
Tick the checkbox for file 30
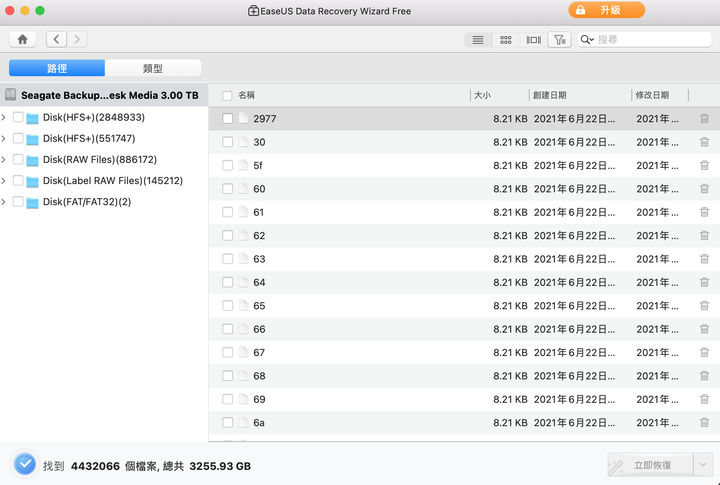pos(227,142)
